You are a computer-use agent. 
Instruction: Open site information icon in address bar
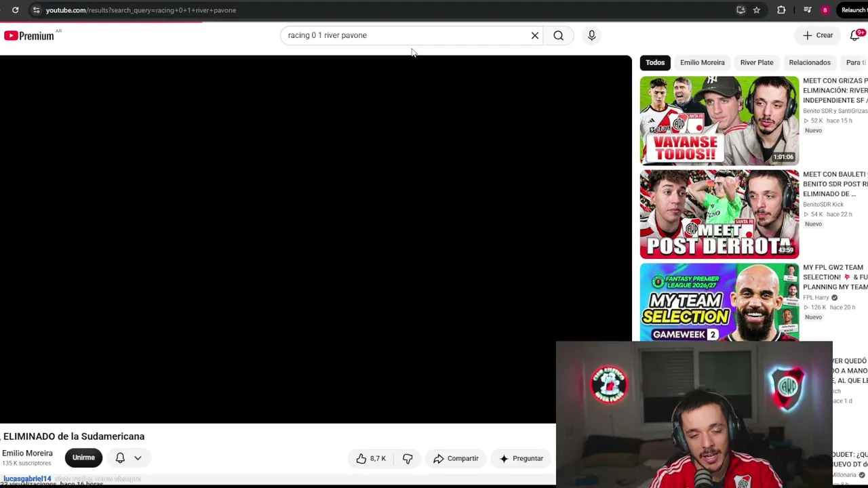(x=36, y=10)
